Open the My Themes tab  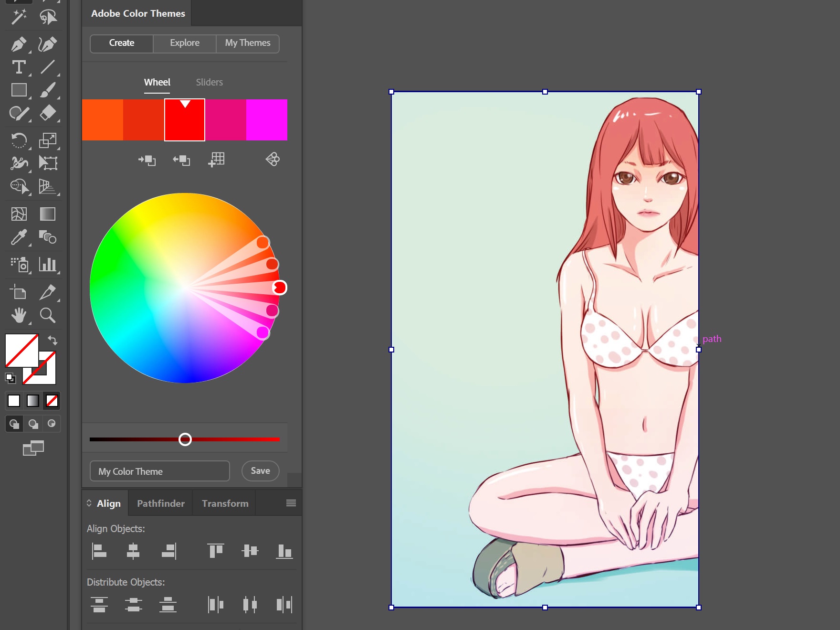pyautogui.click(x=248, y=43)
